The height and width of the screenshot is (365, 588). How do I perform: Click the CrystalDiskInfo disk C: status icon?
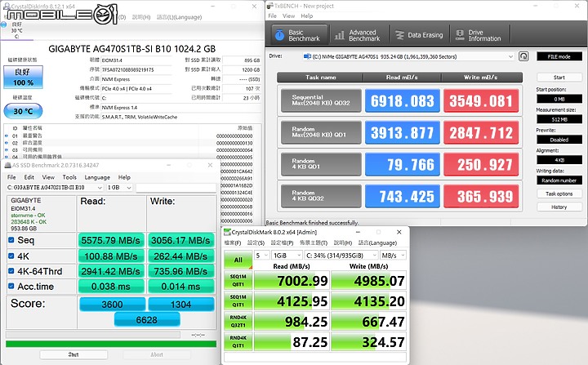click(x=3, y=24)
